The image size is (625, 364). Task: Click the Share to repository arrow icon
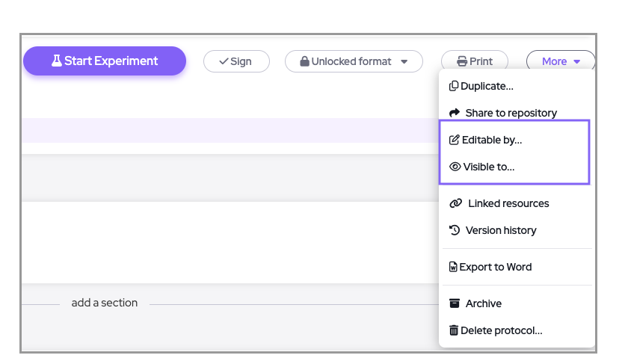pos(455,113)
